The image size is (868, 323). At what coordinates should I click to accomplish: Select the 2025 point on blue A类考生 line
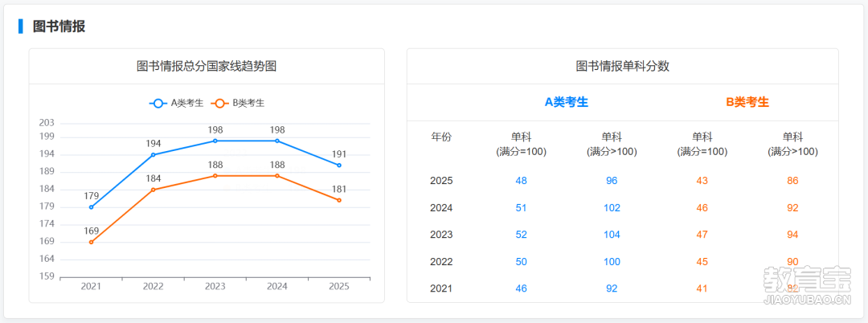point(339,166)
